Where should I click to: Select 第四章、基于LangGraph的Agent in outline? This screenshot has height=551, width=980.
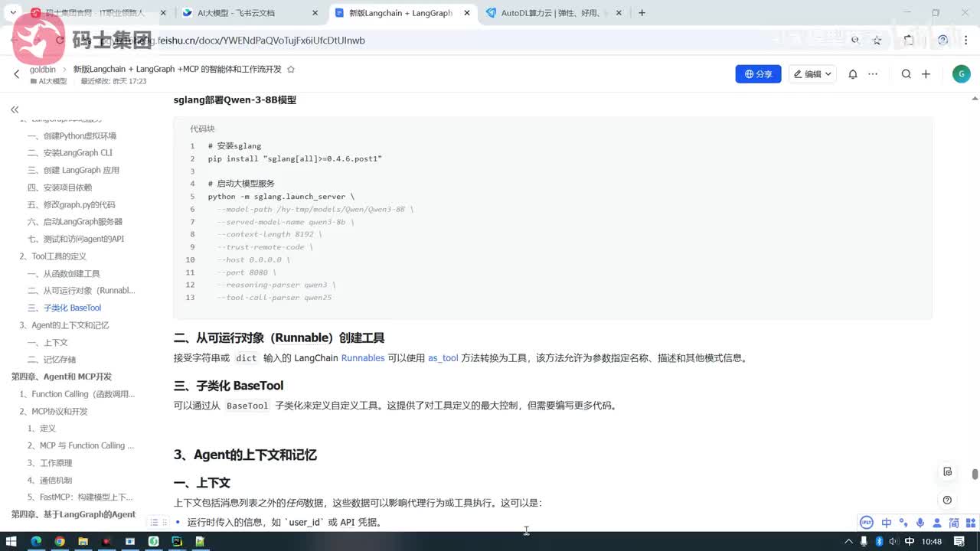tap(73, 514)
